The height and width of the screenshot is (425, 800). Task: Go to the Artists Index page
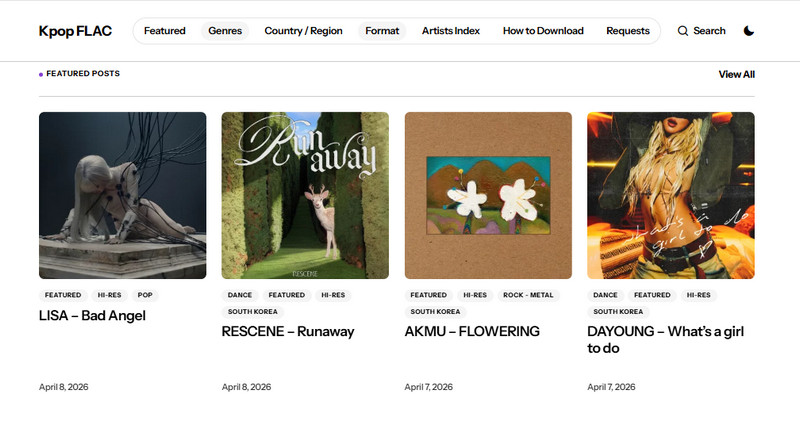[x=451, y=31]
